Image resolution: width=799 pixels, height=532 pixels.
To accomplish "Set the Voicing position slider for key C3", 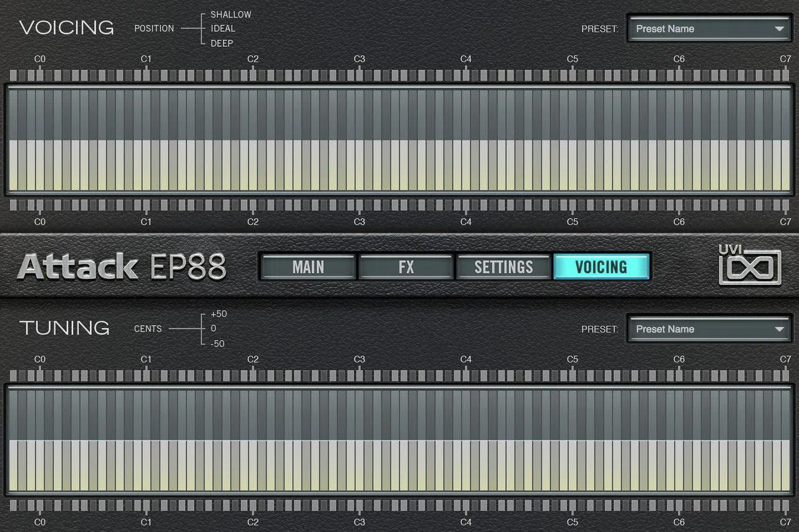I will tap(360, 140).
